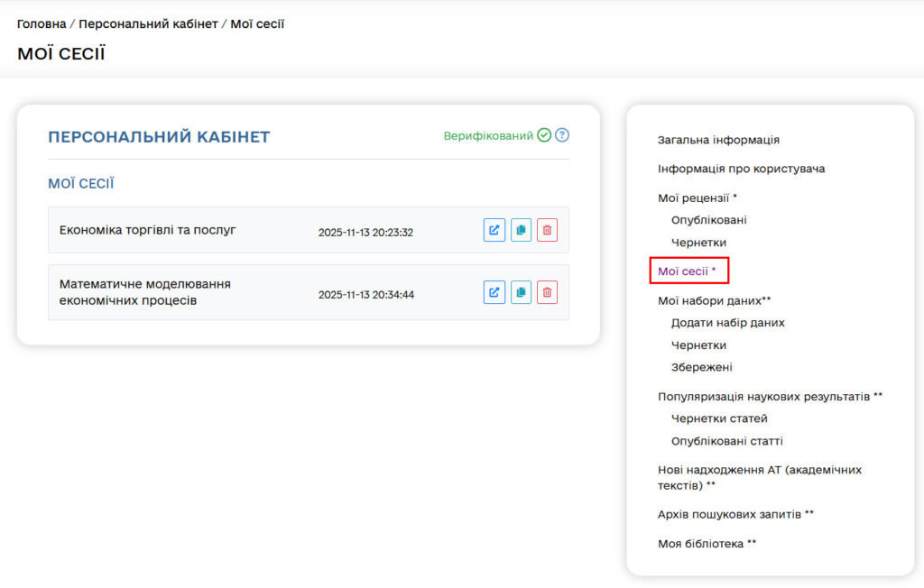Open the "Економіка торгівлі та послуг" session via edit icon
The height and width of the screenshot is (588, 924).
494,230
